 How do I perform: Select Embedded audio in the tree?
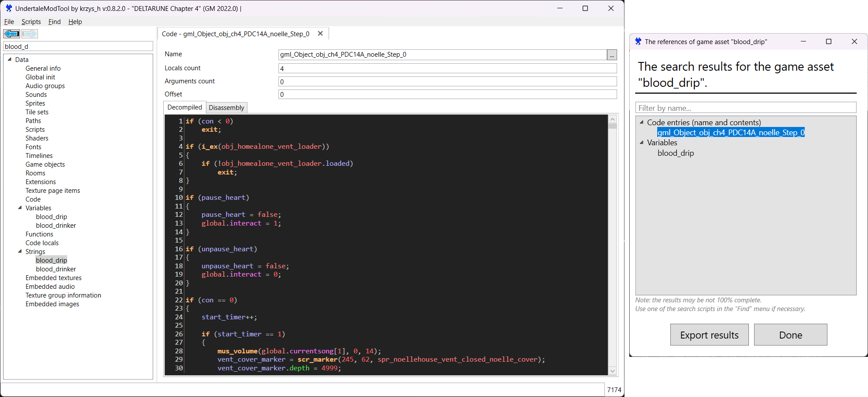point(50,287)
